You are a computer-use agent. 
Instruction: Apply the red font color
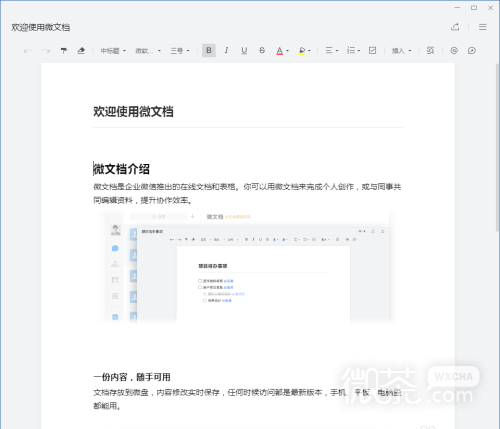pyautogui.click(x=279, y=51)
